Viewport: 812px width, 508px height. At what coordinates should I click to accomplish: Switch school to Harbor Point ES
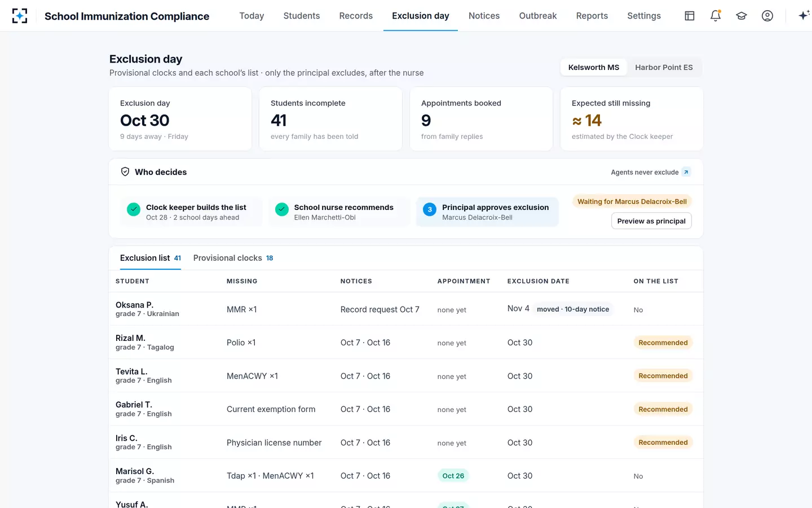tap(664, 67)
